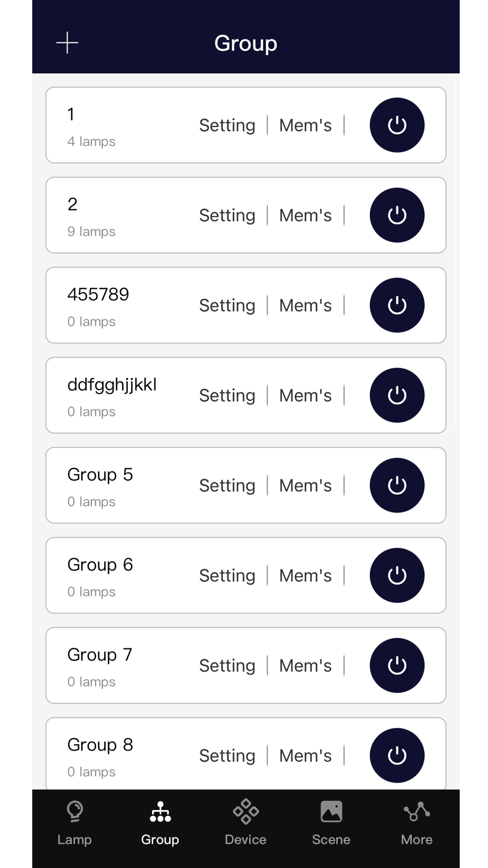
Task: Open Mem's for Group 7
Action: [x=305, y=666]
